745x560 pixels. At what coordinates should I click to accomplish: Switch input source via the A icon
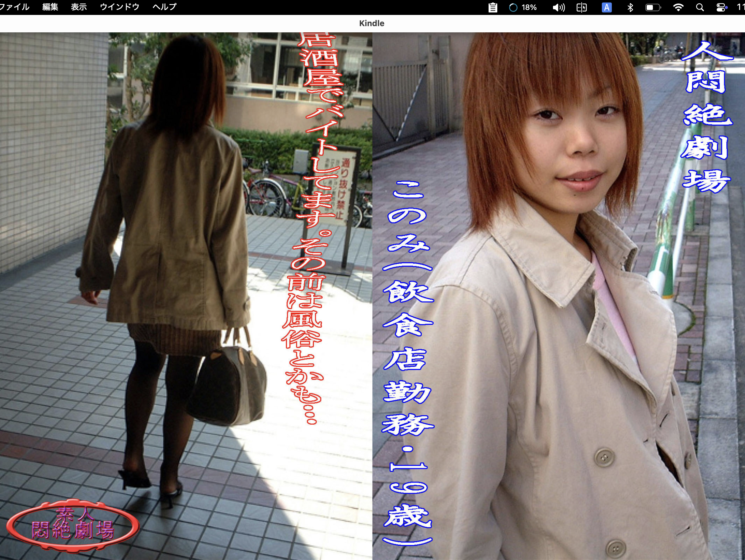(607, 7)
